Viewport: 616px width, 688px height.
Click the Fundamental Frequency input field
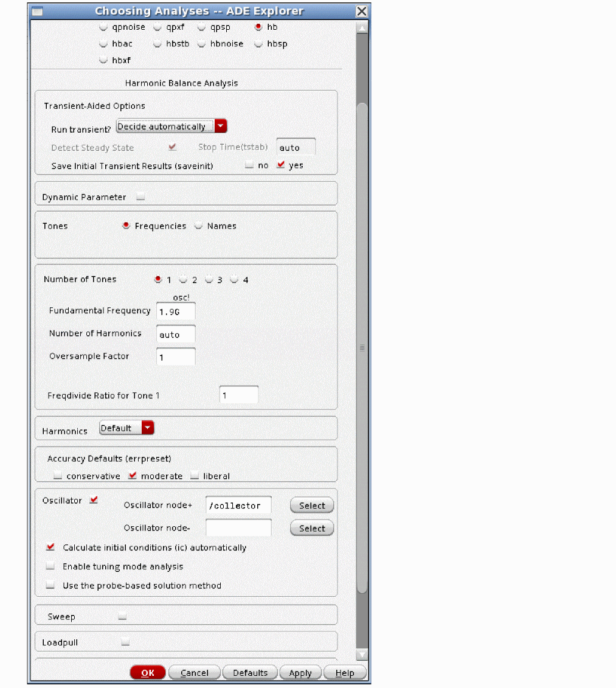click(176, 311)
